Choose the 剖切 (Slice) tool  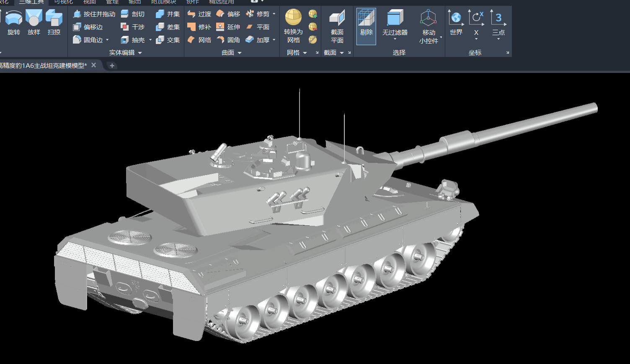pyautogui.click(x=132, y=14)
